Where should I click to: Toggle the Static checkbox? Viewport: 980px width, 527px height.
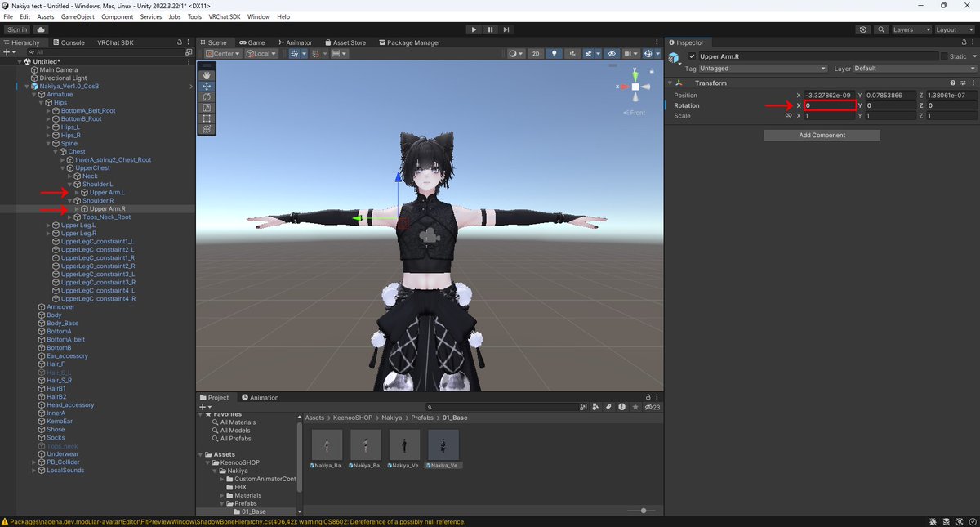tap(944, 56)
